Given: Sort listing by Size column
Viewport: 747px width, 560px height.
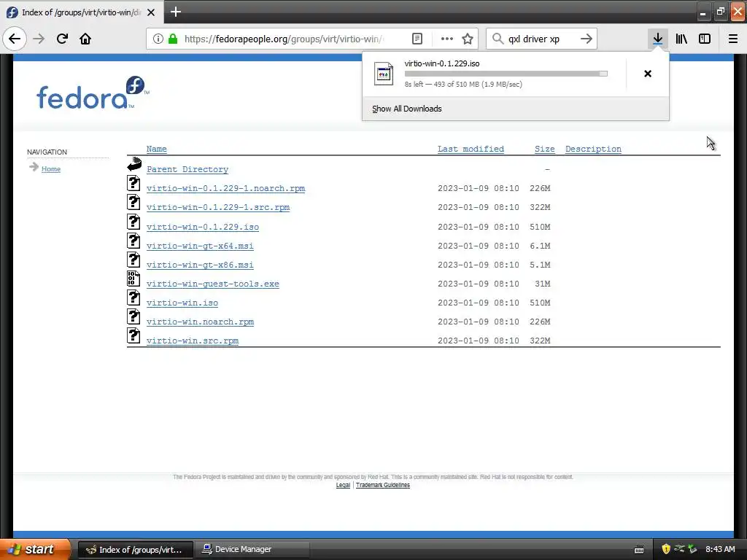Looking at the screenshot, I should tap(544, 149).
